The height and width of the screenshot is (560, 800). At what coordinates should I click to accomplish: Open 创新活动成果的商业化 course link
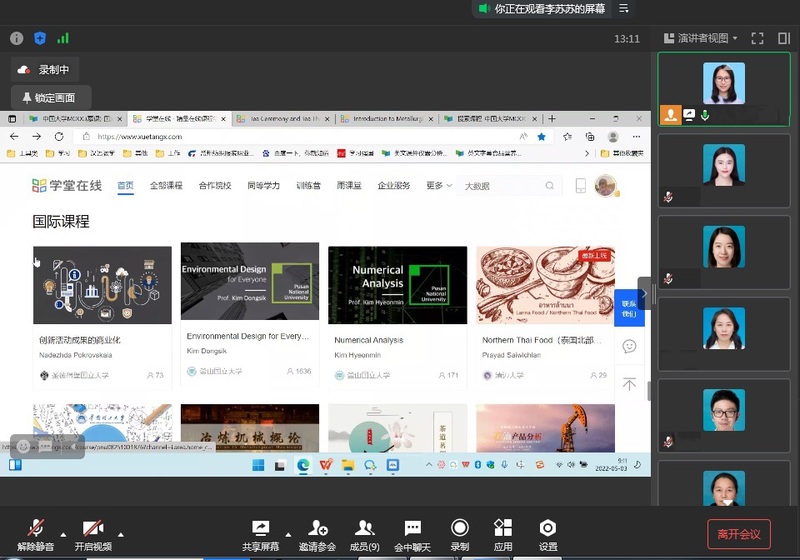pos(80,340)
